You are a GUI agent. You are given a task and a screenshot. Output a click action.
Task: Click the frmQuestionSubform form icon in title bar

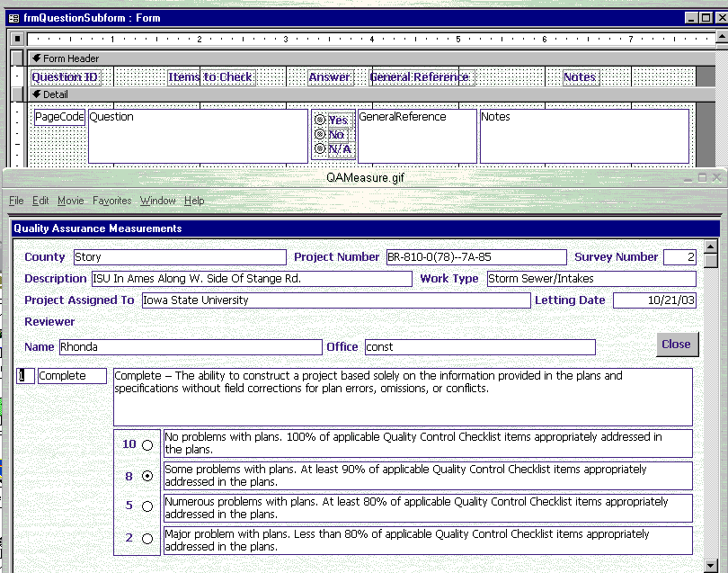point(13,18)
